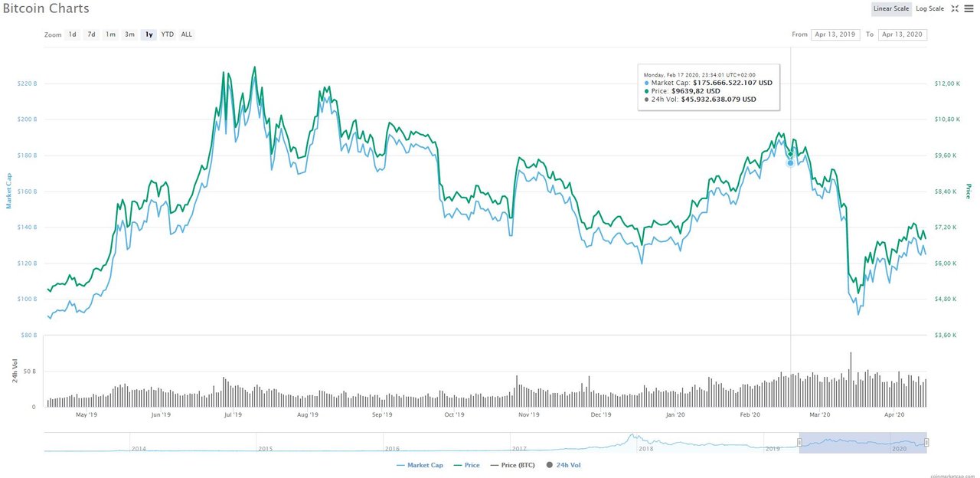Open the To date field showing Apr 13, 2020
The height and width of the screenshot is (478, 980).
pyautogui.click(x=902, y=34)
